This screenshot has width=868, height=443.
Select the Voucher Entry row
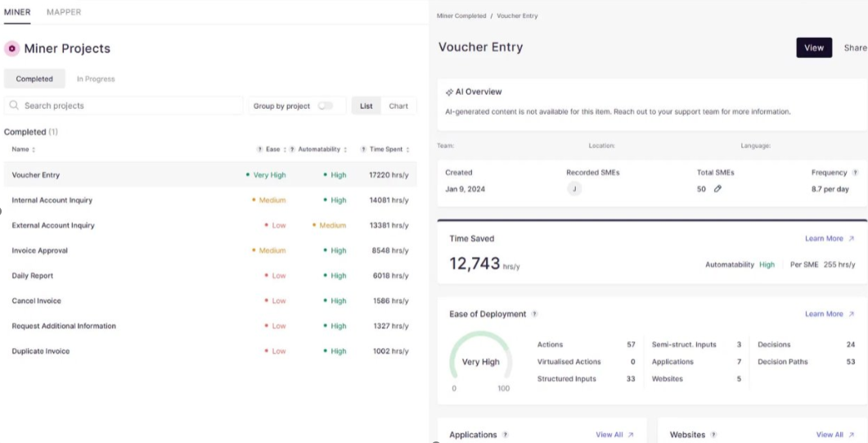click(x=210, y=175)
